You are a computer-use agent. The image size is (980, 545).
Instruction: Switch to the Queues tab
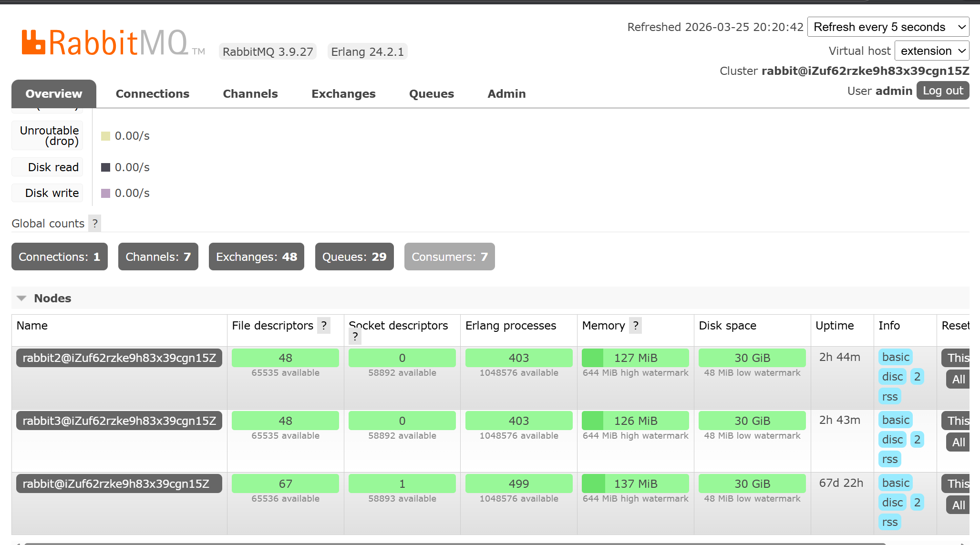coord(431,94)
